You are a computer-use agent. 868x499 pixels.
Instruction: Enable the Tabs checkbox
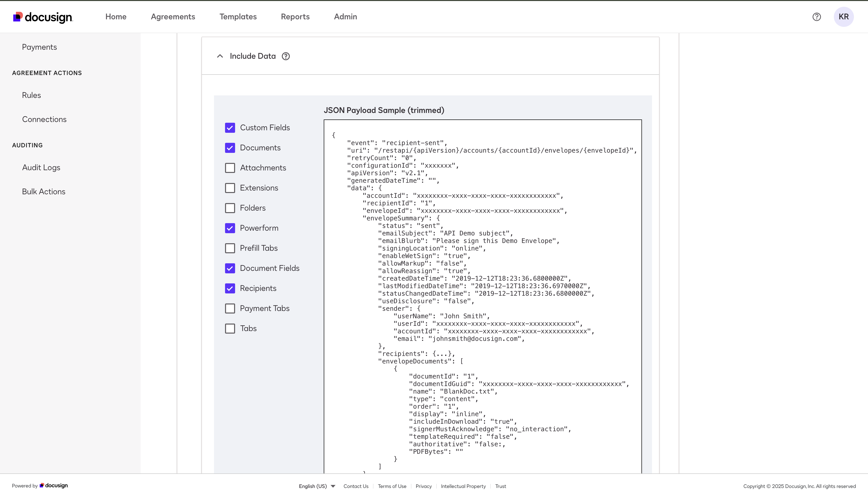tap(230, 328)
